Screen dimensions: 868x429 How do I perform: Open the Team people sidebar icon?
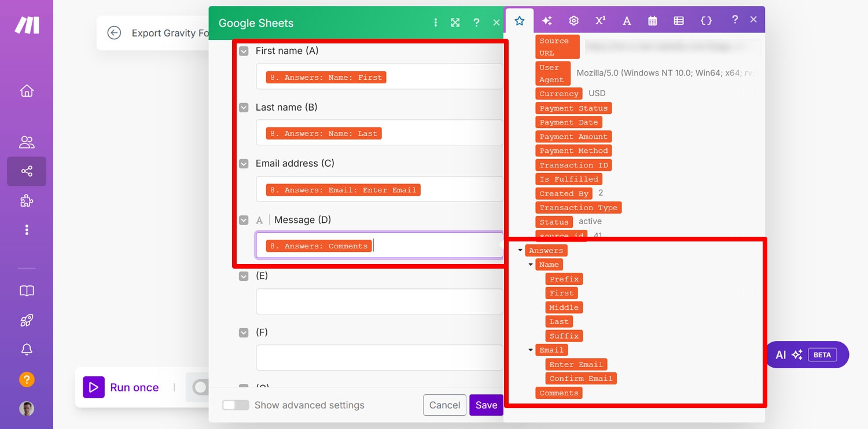(x=27, y=142)
